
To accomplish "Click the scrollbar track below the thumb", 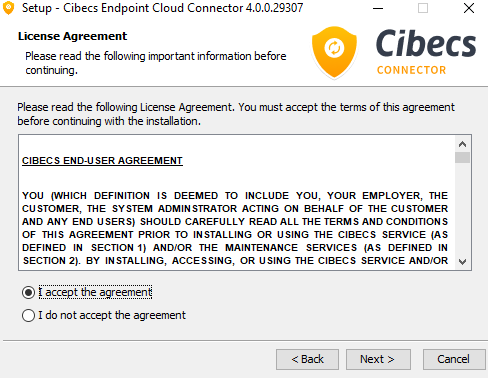I will point(462,209).
